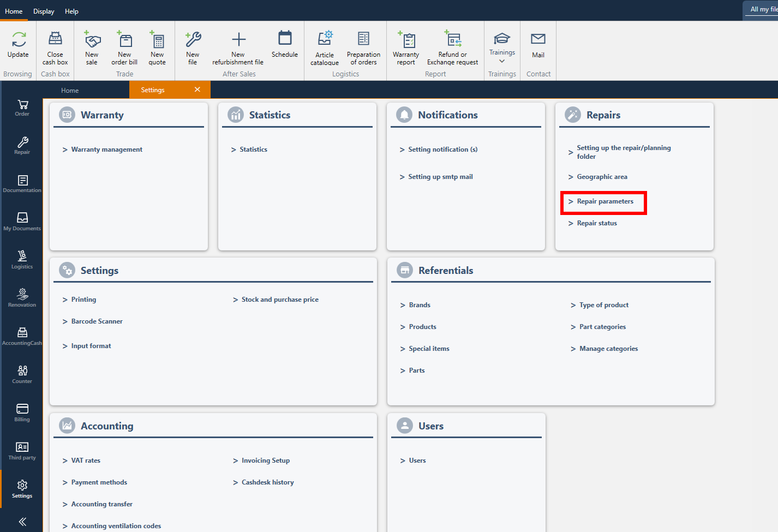778x532 pixels.
Task: Open Payment methods
Action: pos(99,482)
